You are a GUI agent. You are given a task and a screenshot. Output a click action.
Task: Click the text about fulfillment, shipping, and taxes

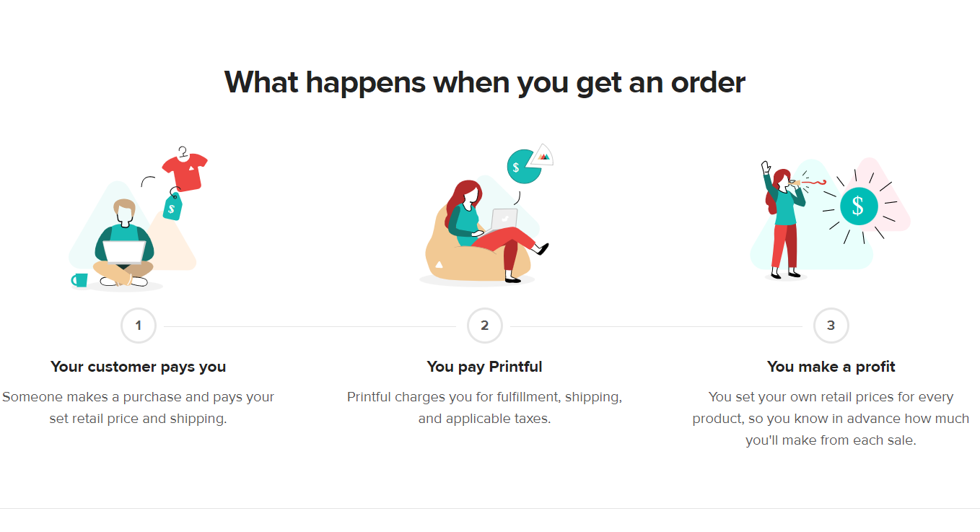[x=485, y=408]
